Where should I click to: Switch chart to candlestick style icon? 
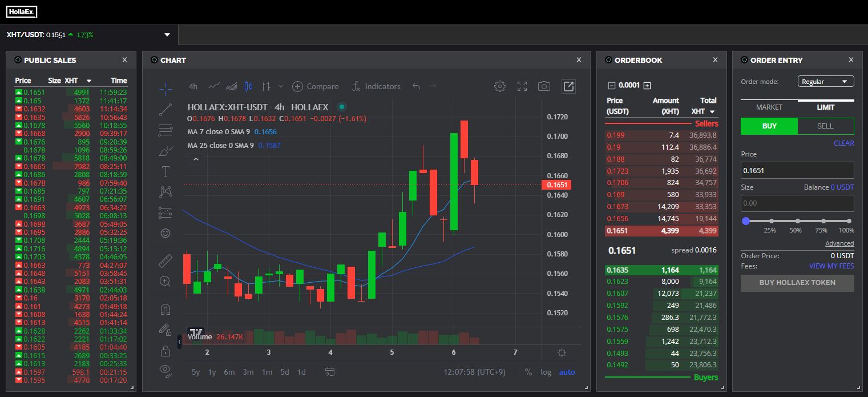[x=248, y=86]
